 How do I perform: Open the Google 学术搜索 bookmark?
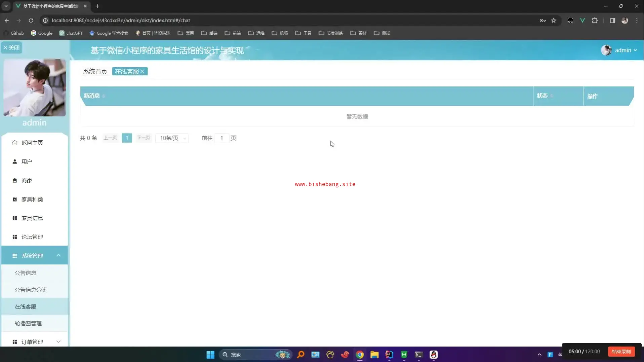(109, 33)
